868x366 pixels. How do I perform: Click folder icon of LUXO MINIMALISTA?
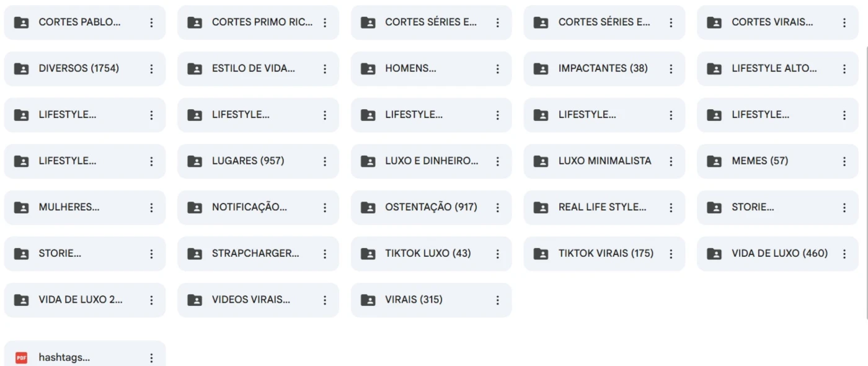pos(541,161)
